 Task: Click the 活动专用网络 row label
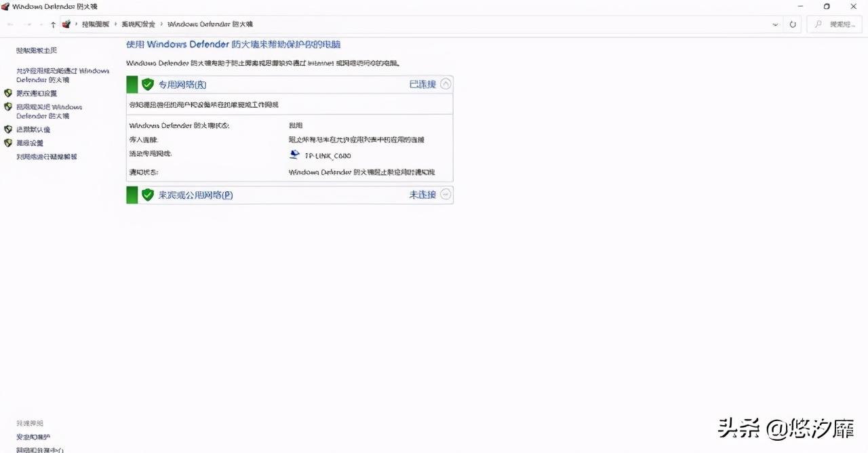tap(150, 155)
